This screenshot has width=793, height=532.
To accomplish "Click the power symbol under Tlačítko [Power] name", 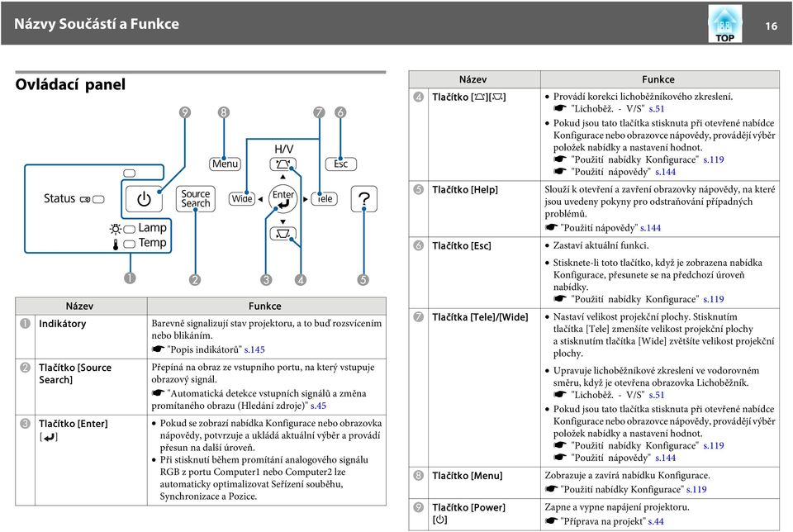I will click(x=439, y=520).
